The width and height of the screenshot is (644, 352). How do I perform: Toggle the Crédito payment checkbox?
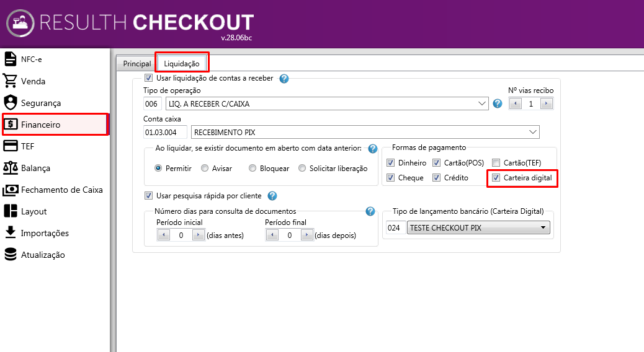tap(436, 178)
